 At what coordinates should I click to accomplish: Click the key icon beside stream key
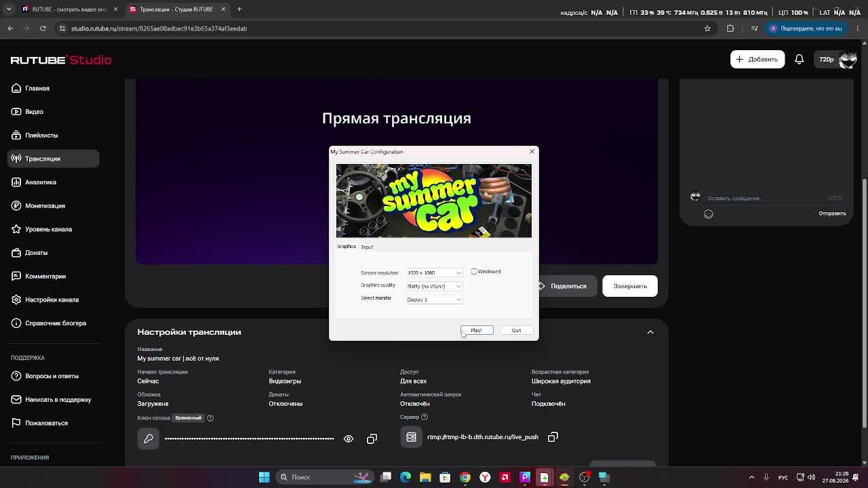pyautogui.click(x=149, y=439)
